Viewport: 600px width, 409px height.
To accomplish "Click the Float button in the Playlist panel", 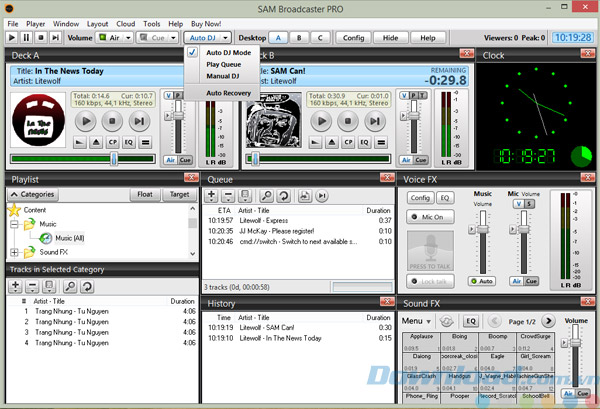I will pyautogui.click(x=146, y=194).
